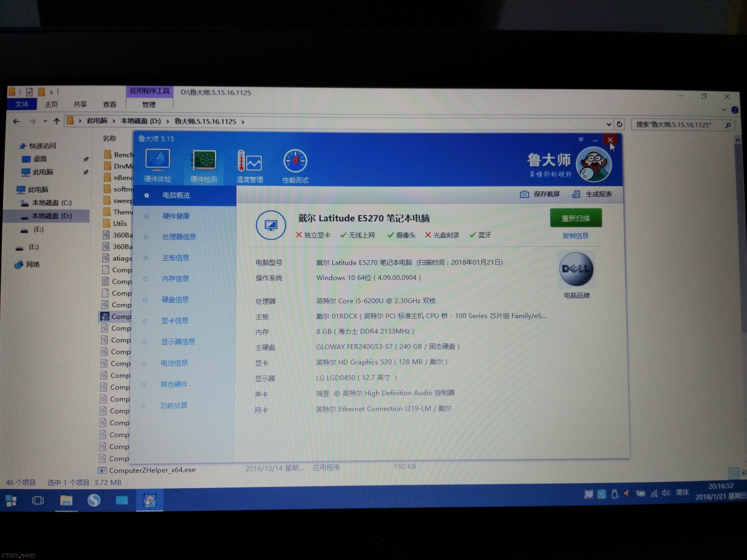747x560 pixels.
Task: Click the 鲁大师 taskbar icon
Action: [x=150, y=500]
